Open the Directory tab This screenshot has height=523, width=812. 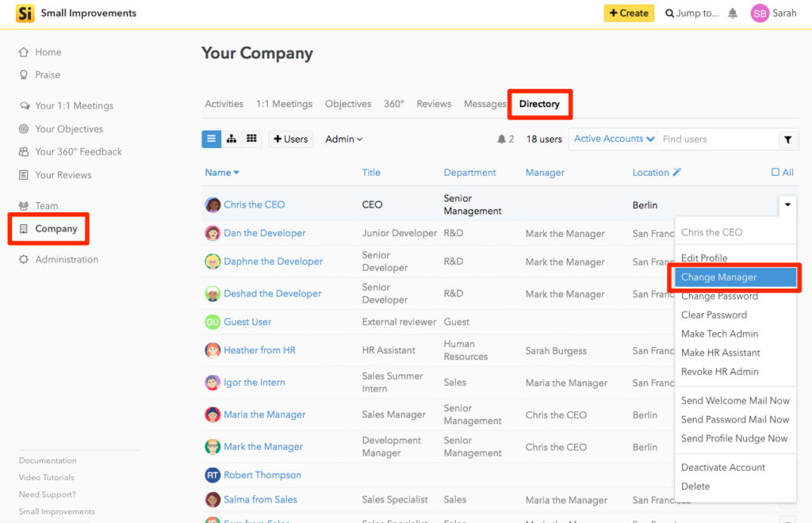click(x=539, y=104)
